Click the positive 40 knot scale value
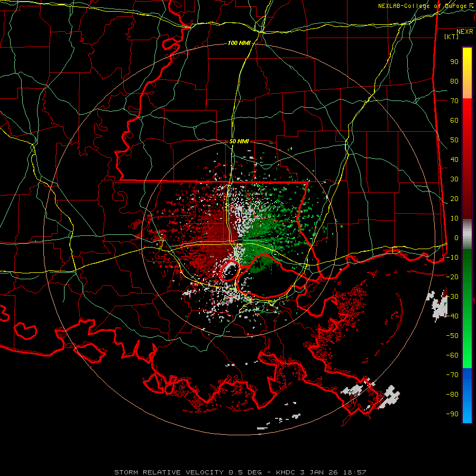 coord(454,160)
